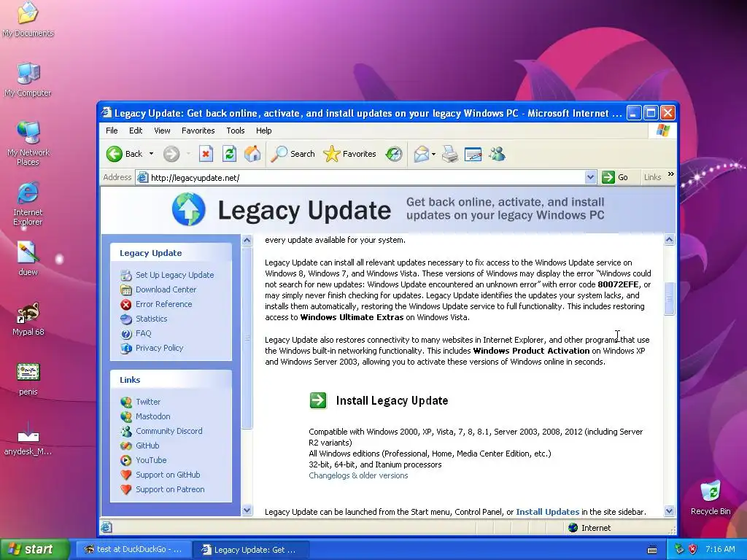The height and width of the screenshot is (560, 747).
Task: Open the Statistics sidebar link
Action: 151,319
